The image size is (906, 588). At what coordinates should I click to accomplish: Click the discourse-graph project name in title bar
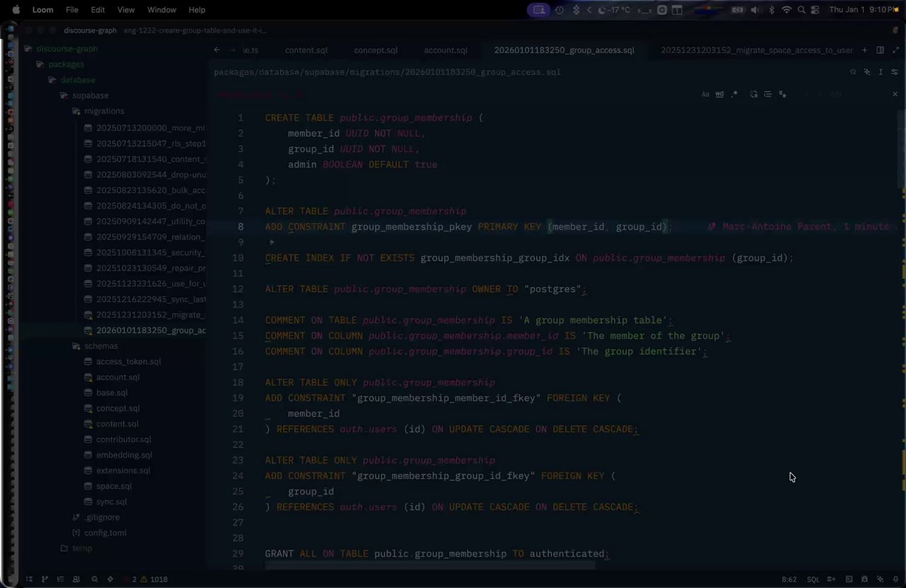click(x=90, y=30)
